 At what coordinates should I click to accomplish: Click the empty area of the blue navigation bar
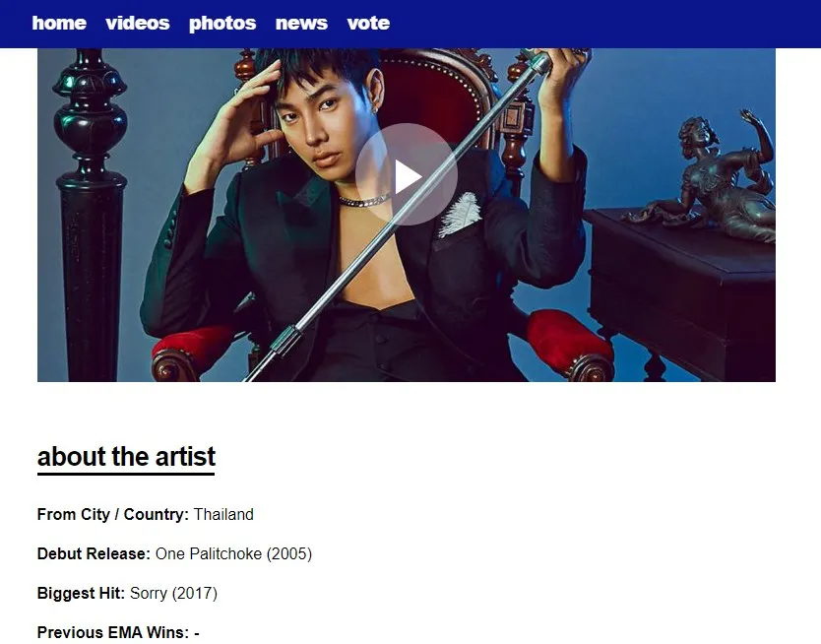602,23
